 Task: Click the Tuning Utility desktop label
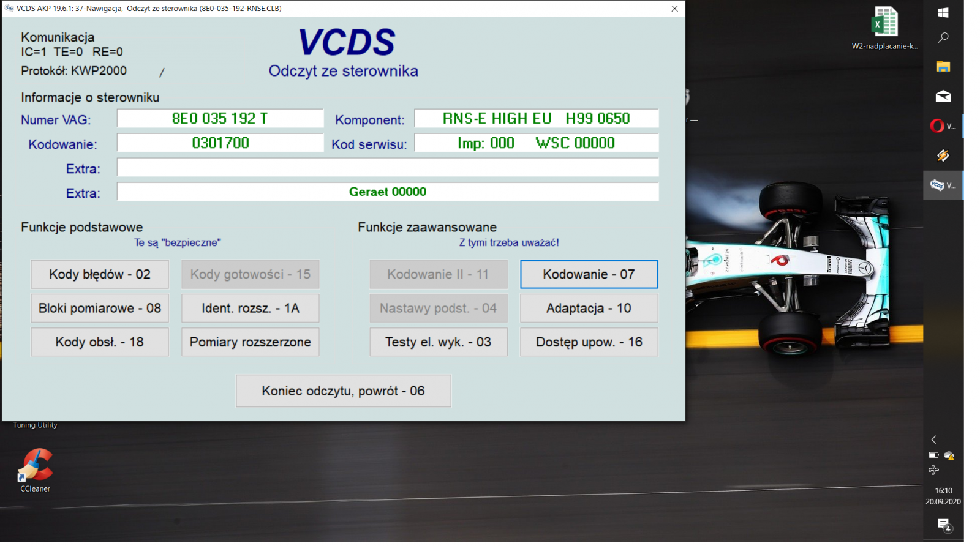tap(35, 425)
